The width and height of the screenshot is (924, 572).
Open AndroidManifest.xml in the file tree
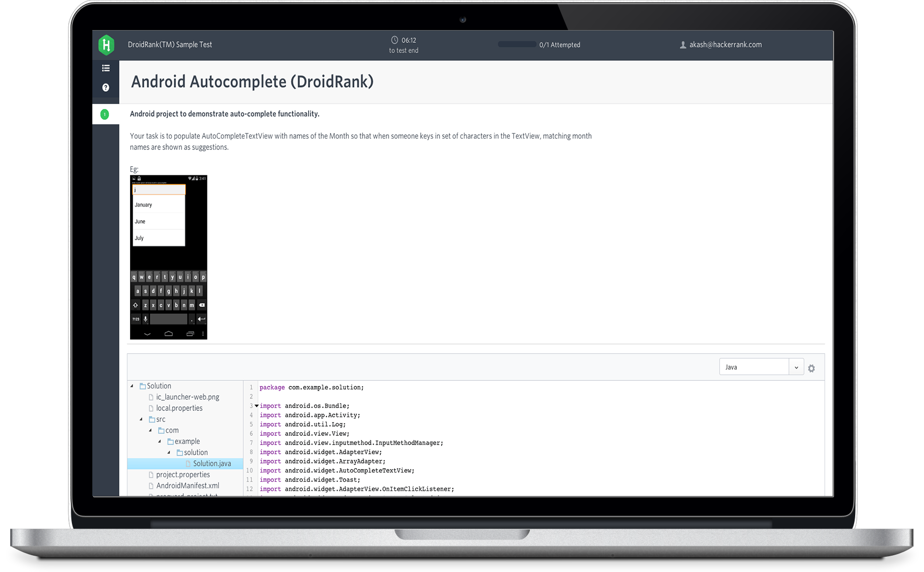point(188,486)
